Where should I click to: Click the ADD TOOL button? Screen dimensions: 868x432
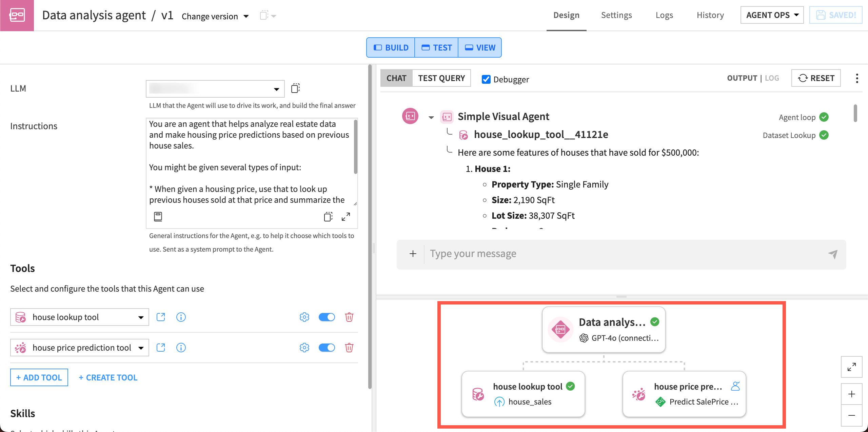click(x=39, y=377)
